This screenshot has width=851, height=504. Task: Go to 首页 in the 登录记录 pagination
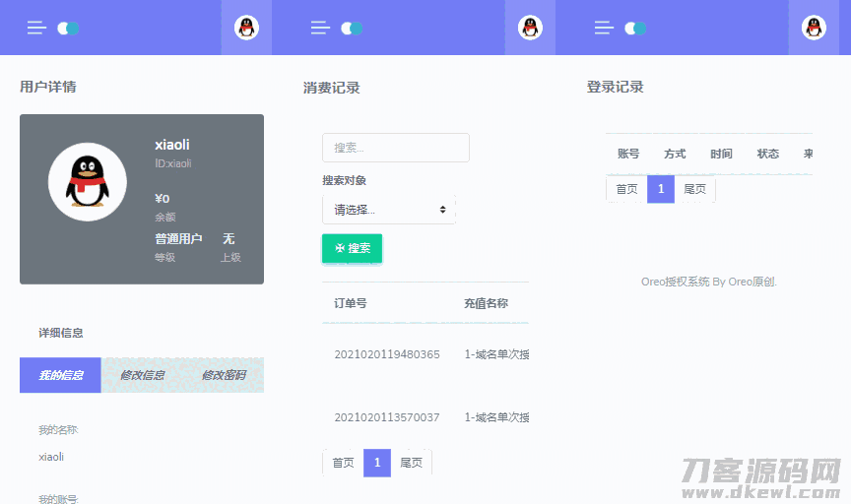pyautogui.click(x=626, y=189)
